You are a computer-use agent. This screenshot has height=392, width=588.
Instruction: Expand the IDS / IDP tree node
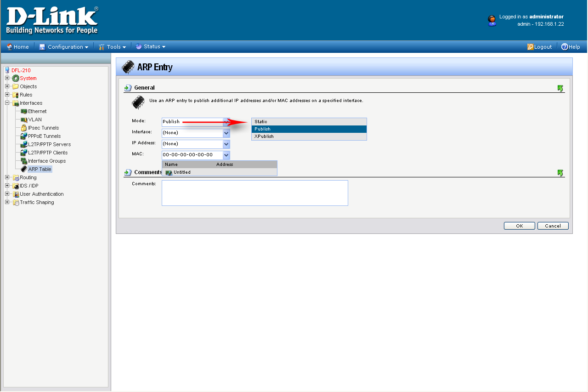point(7,186)
